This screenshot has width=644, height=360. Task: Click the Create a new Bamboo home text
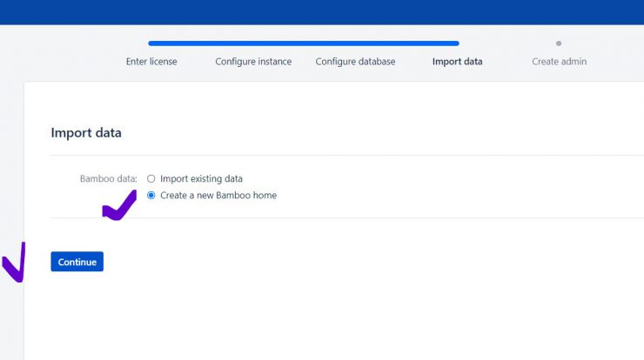[218, 196]
